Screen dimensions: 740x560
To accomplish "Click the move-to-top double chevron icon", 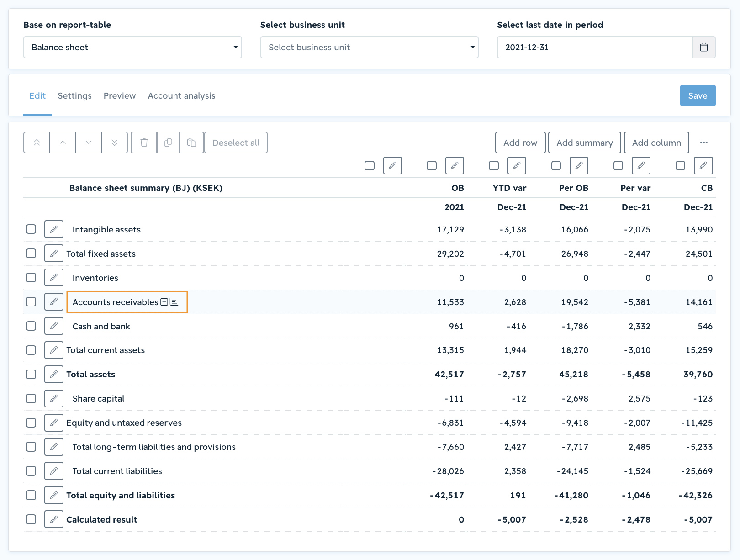I will [37, 143].
